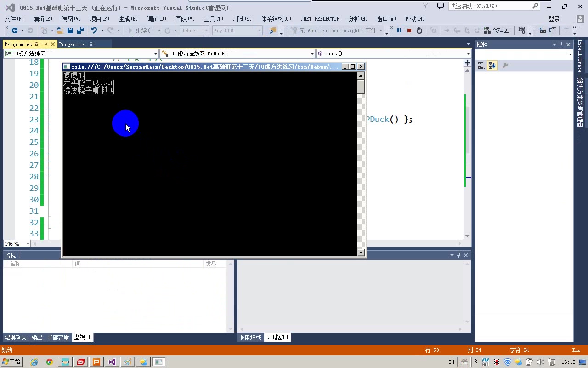Click the Find in Files toolbar icon
This screenshot has height=368, width=588.
(273, 30)
